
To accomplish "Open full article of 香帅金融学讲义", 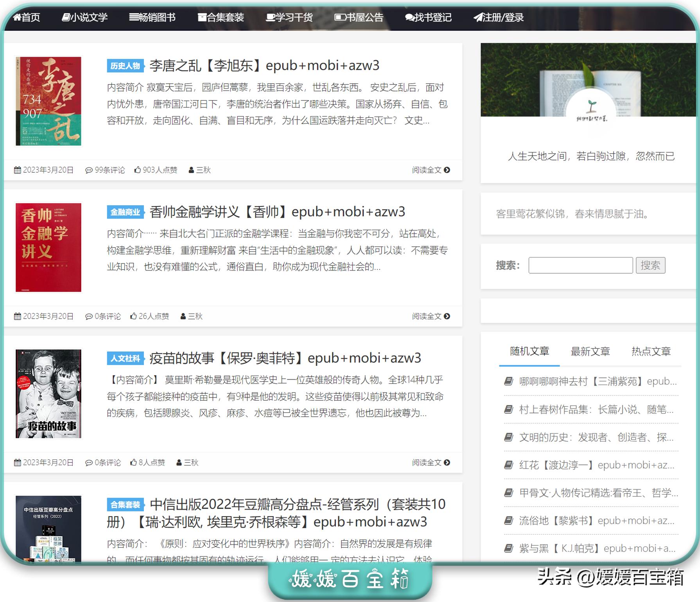I will (x=426, y=316).
